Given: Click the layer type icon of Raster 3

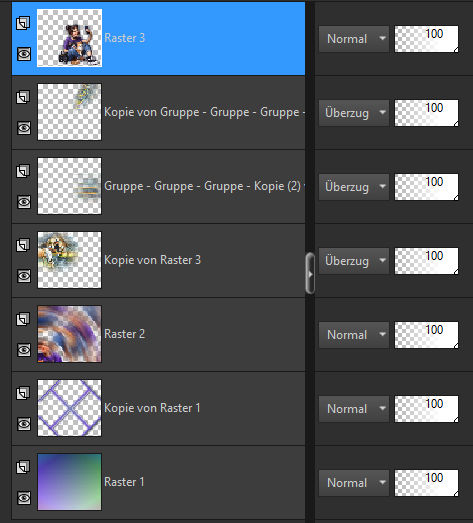Looking at the screenshot, I should 23,23.
